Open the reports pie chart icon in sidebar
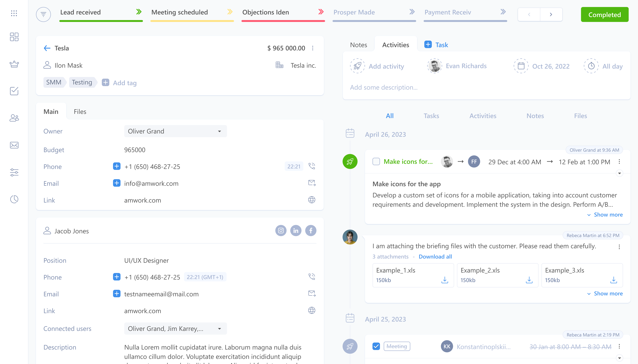638x364 pixels. coord(14,199)
